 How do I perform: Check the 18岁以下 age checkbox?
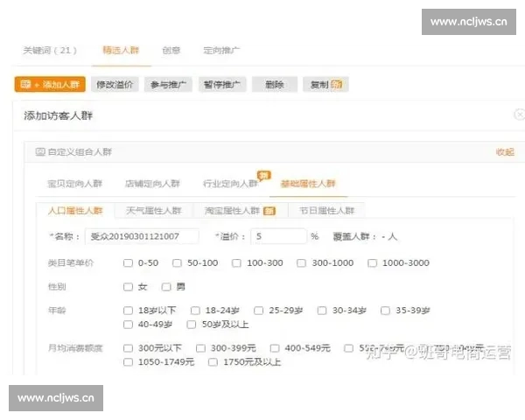128,311
